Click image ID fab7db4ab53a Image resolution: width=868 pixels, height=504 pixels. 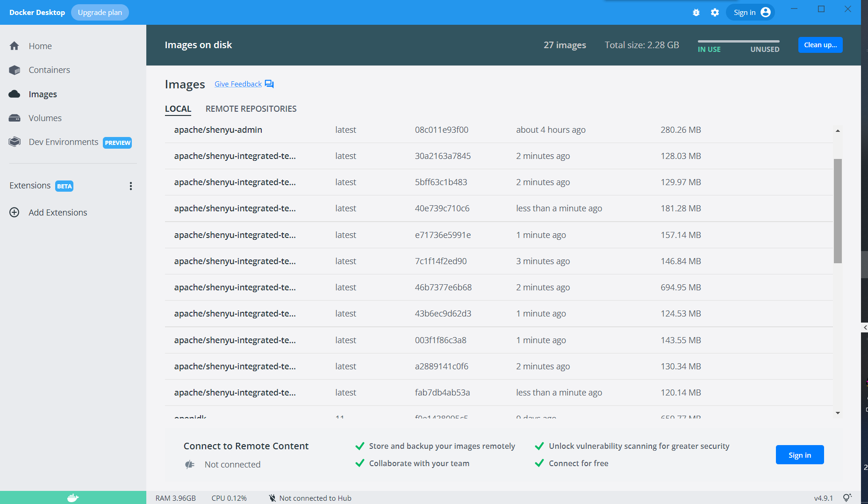coord(442,393)
